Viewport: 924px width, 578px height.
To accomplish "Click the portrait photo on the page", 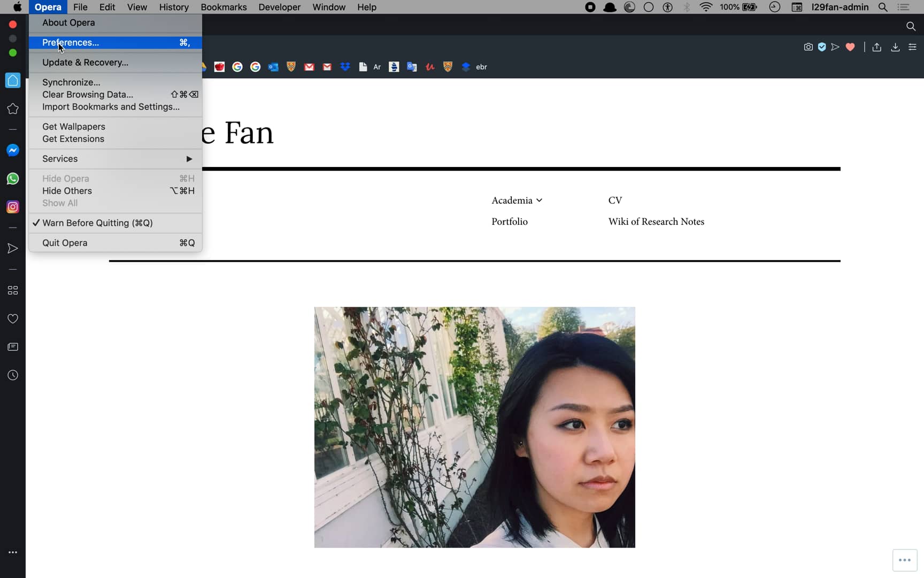I will click(475, 427).
